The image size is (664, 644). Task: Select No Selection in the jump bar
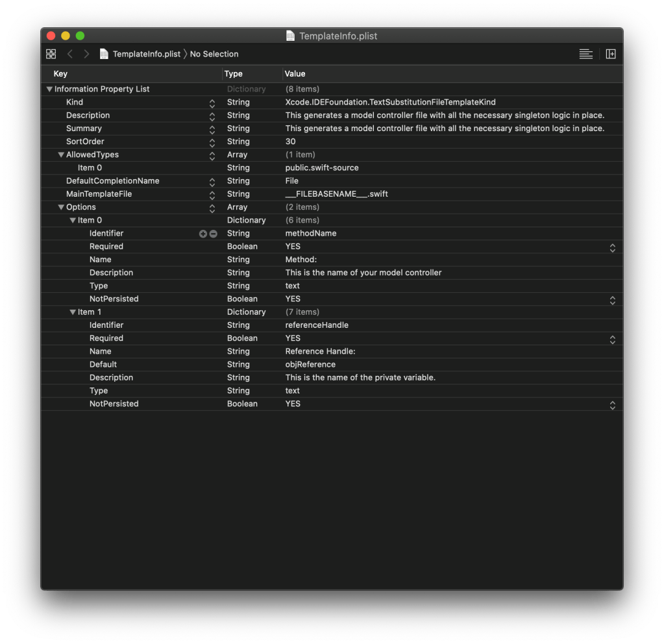(x=214, y=54)
